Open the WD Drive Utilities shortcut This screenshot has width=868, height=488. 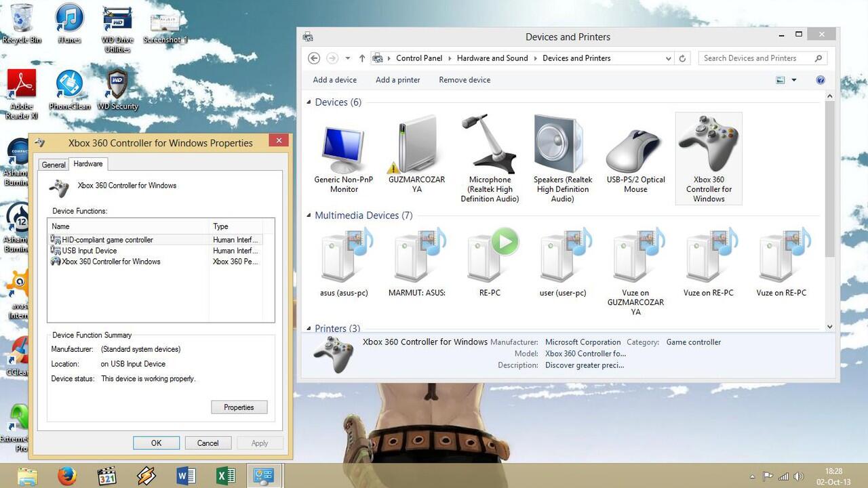117,28
